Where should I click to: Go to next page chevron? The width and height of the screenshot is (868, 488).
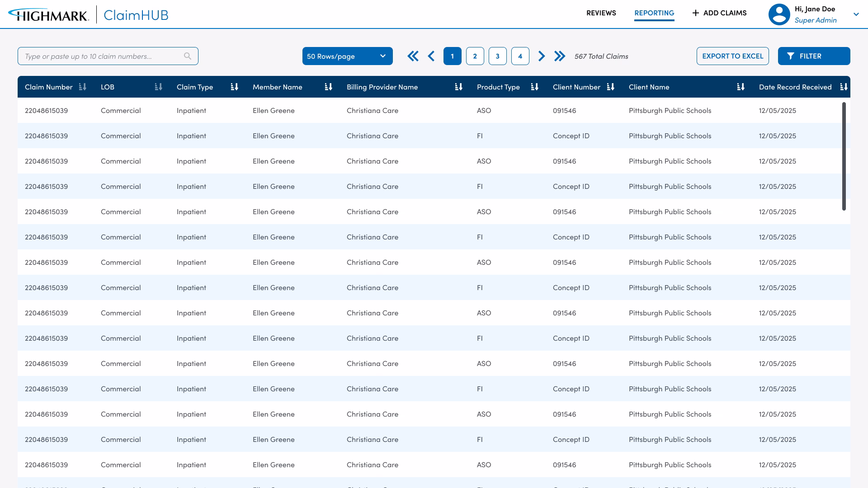click(x=541, y=56)
